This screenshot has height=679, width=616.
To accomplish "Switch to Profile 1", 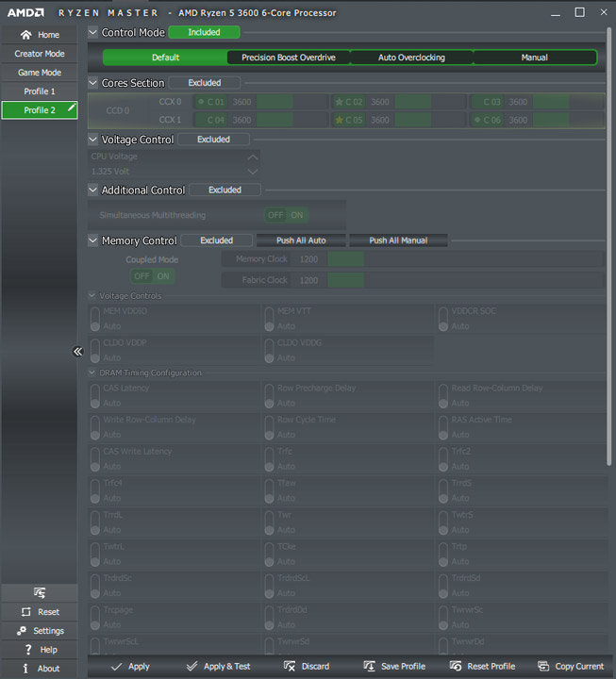I will click(40, 91).
